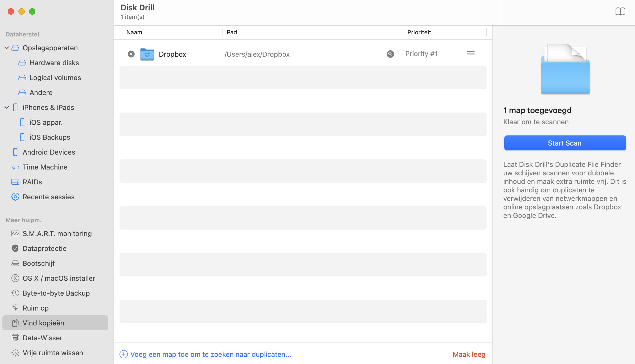Open Byte-to-byte Backup label in sidebar

pyautogui.click(x=56, y=293)
